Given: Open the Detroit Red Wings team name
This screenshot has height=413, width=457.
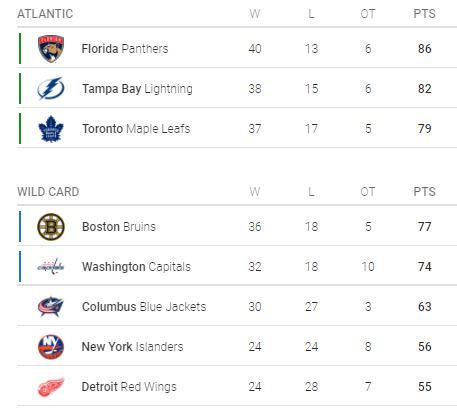Looking at the screenshot, I should (129, 387).
